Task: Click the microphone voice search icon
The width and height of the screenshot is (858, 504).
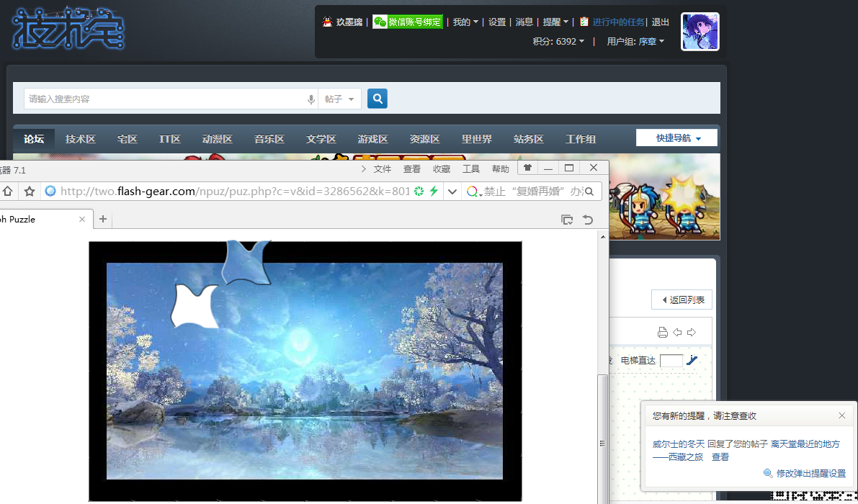Action: coord(311,99)
